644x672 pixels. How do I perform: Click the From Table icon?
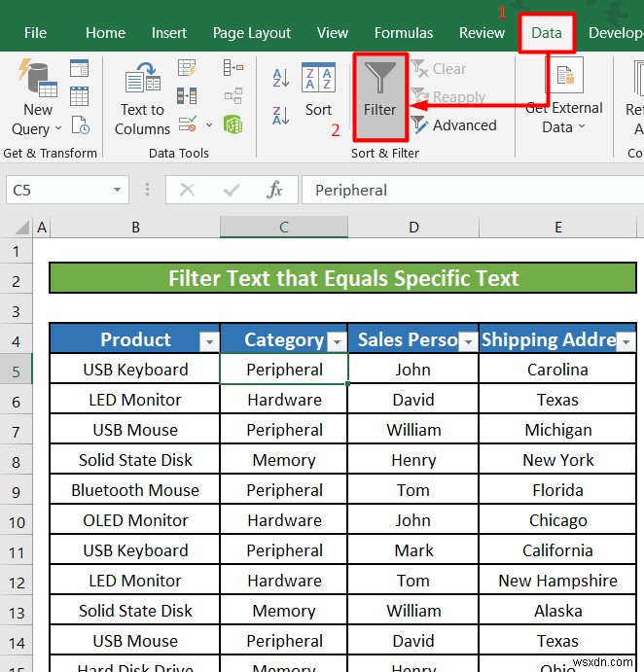[x=80, y=96]
